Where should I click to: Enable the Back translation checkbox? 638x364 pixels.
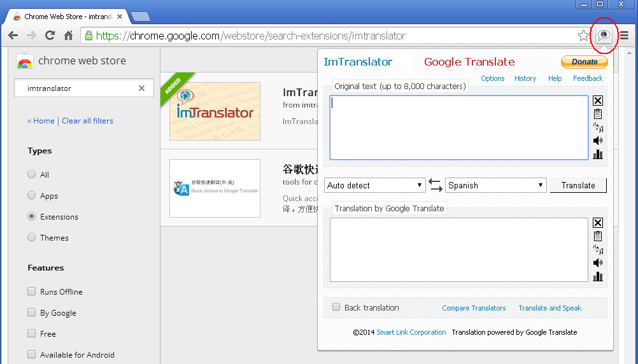click(x=336, y=307)
